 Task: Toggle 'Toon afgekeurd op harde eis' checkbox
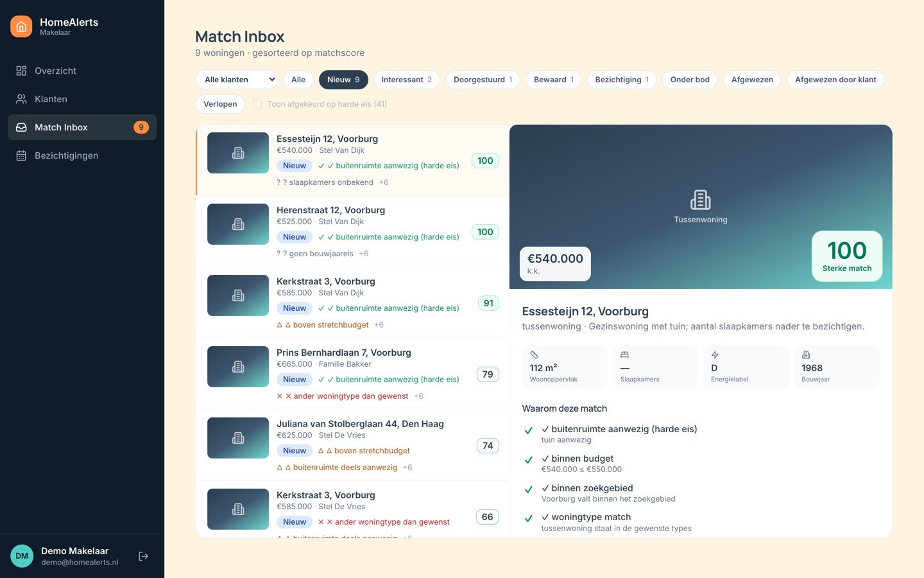(x=257, y=104)
